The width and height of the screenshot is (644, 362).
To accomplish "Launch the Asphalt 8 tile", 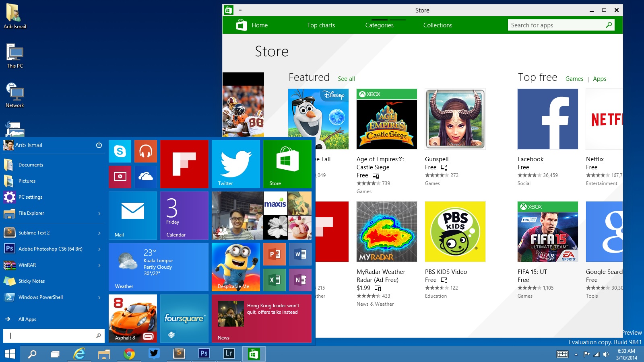I will tap(133, 319).
